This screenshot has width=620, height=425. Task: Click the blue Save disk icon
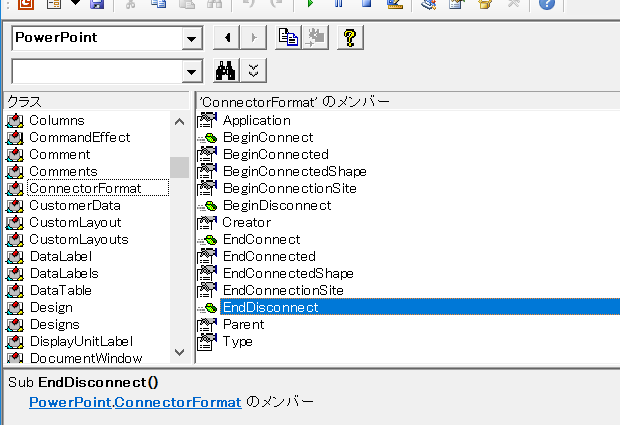[97, 4]
